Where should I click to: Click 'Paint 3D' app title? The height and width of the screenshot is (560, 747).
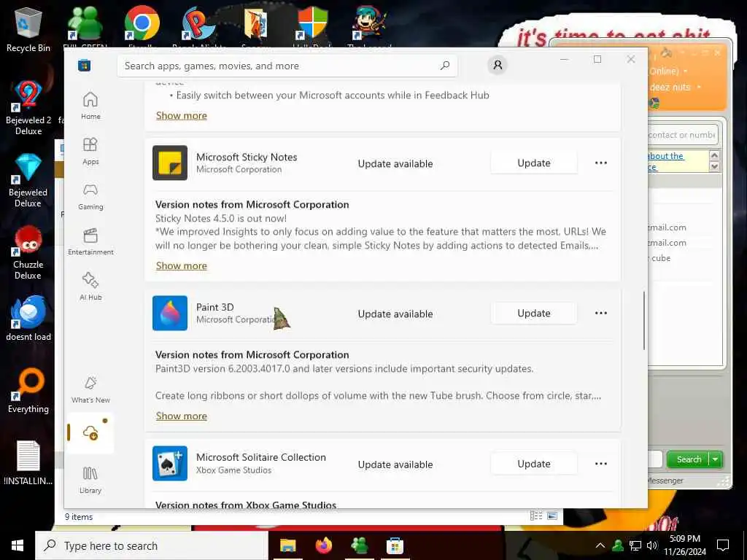coord(215,307)
